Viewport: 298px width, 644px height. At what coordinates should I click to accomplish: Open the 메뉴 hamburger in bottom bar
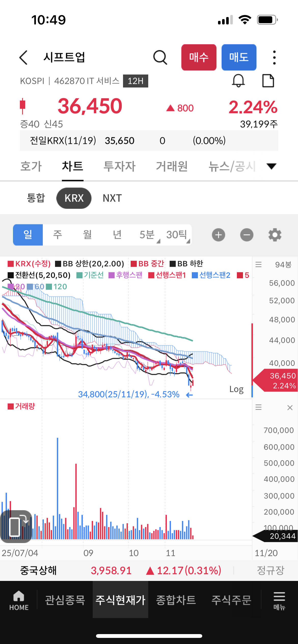pyautogui.click(x=279, y=601)
